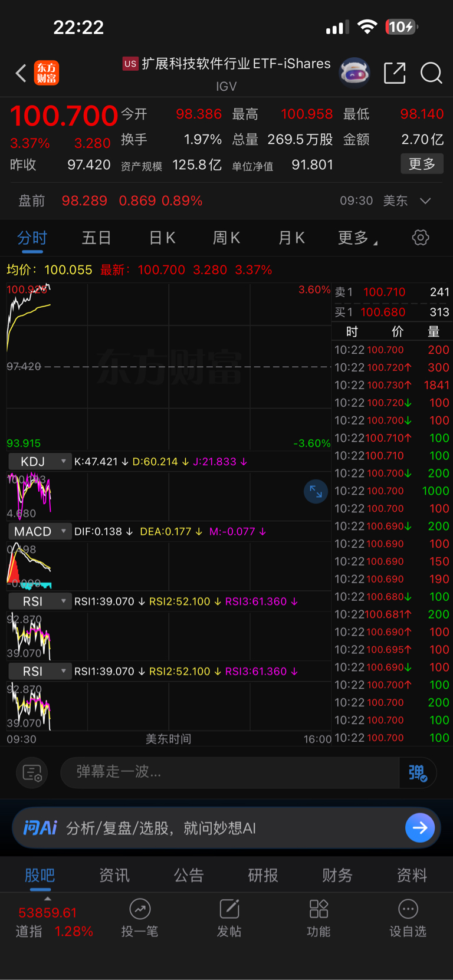Tap 设自选 ellipsis icon
Image resolution: width=453 pixels, height=980 pixels.
click(x=408, y=909)
